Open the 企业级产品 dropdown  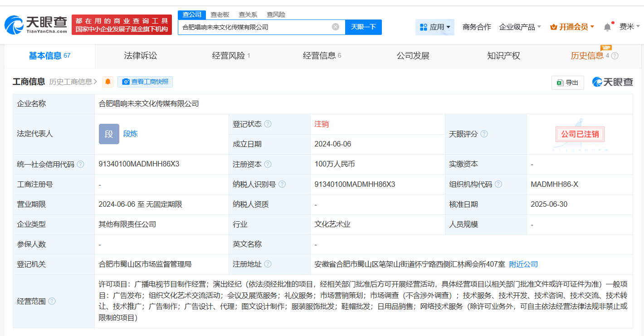(520, 27)
